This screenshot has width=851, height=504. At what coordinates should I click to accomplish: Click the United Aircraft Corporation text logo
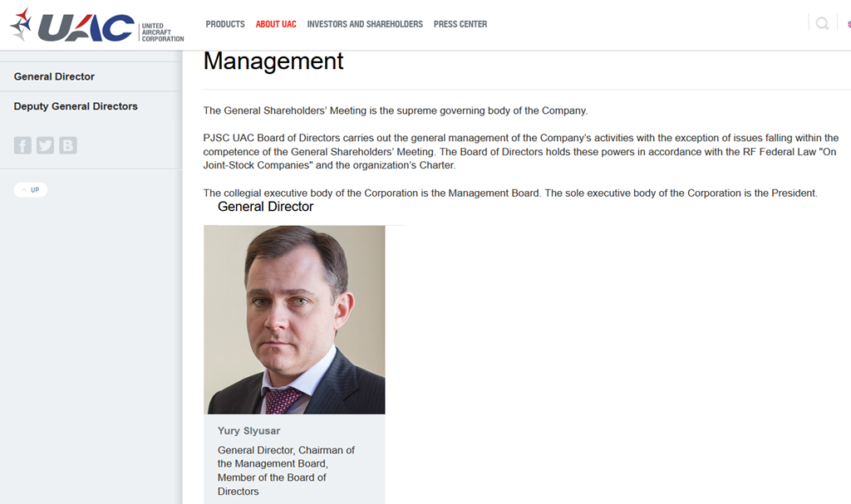[163, 32]
